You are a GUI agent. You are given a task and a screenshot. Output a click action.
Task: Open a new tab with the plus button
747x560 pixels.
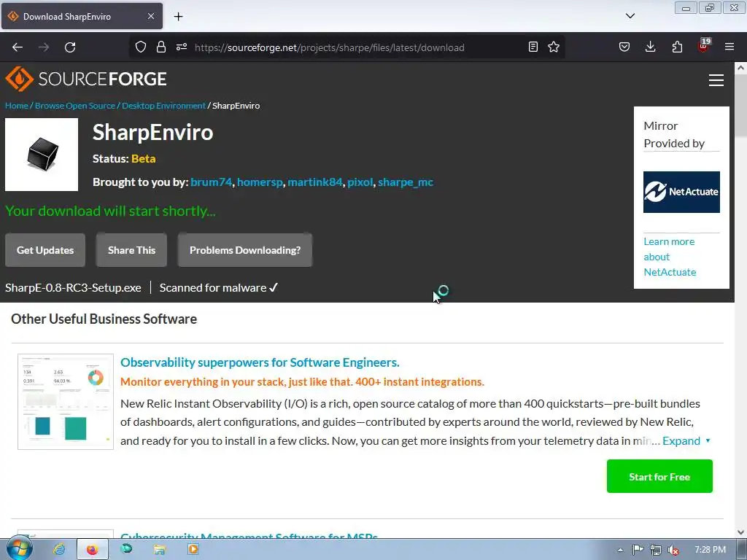pyautogui.click(x=178, y=16)
